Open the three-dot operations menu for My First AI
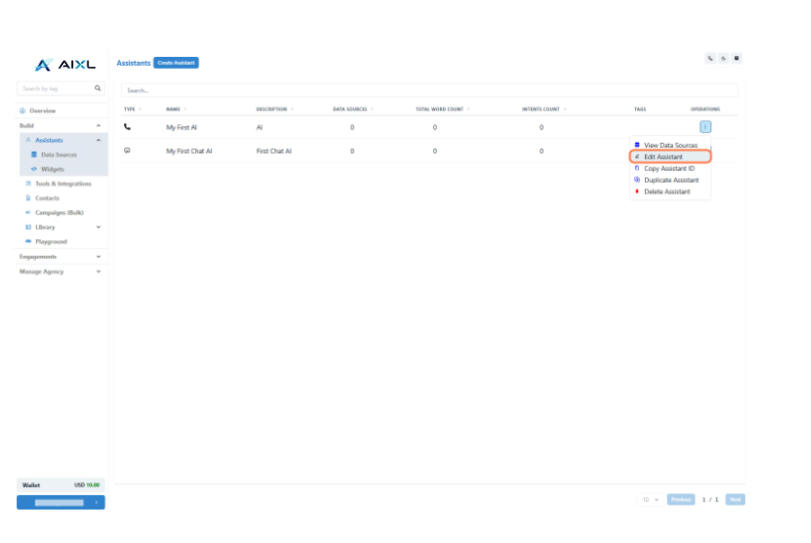This screenshot has width=811, height=543. pos(705,127)
